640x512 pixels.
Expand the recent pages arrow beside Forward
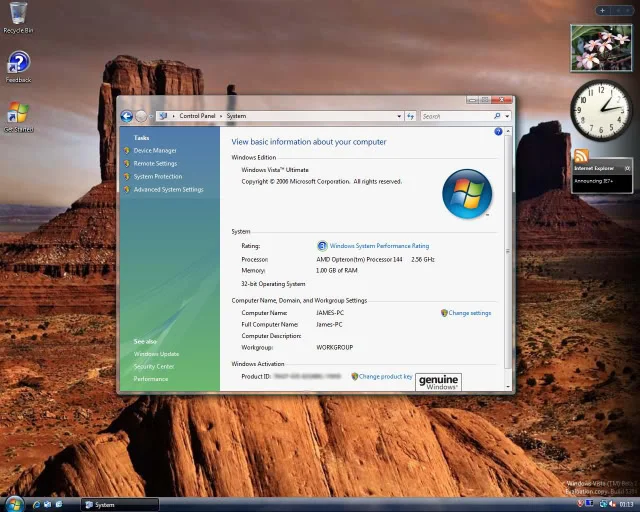[x=151, y=117]
